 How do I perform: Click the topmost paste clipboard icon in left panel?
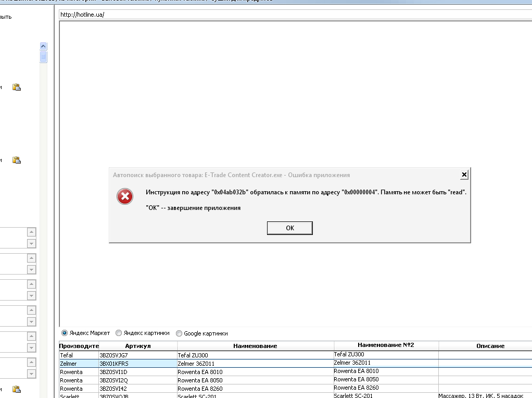[17, 88]
